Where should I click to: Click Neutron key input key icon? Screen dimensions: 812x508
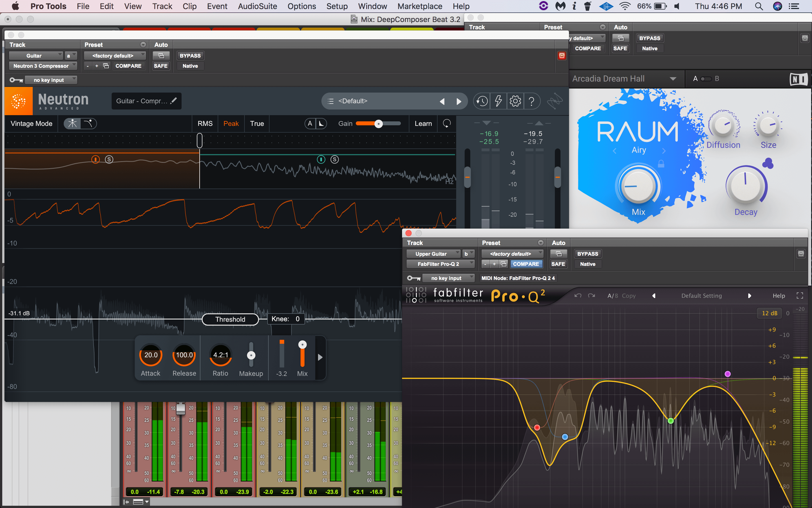[16, 80]
